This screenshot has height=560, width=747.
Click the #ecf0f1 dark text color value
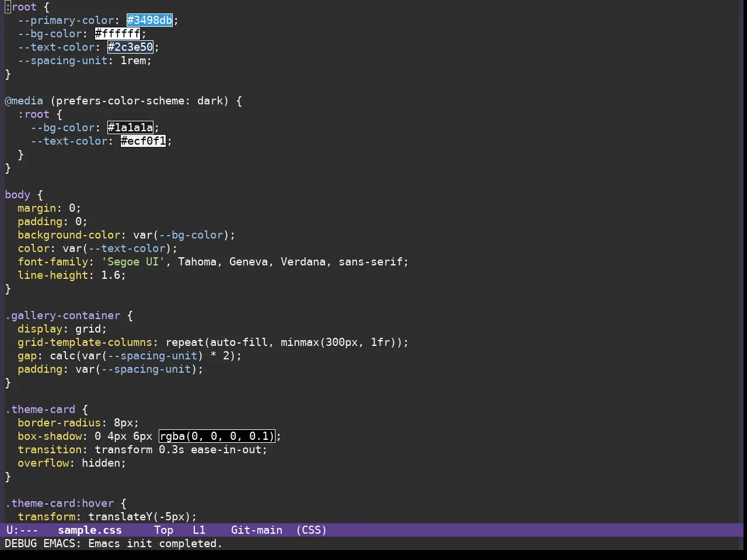pos(143,141)
